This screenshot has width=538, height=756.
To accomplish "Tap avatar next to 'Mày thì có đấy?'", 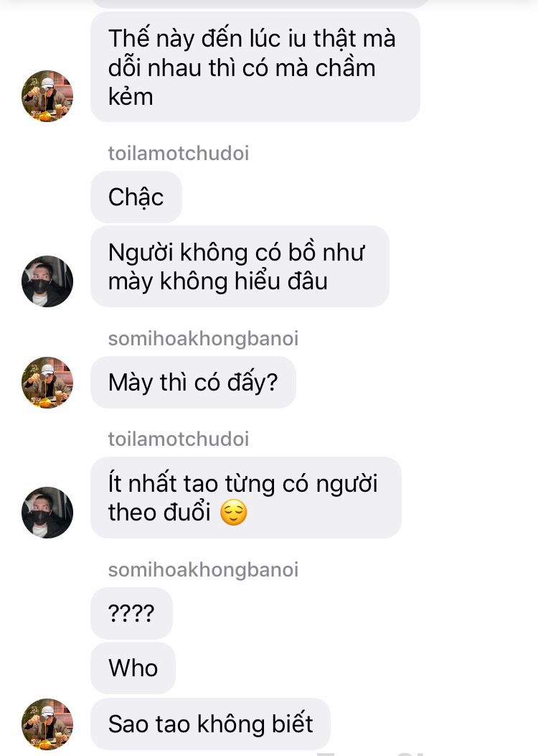I will 47,383.
